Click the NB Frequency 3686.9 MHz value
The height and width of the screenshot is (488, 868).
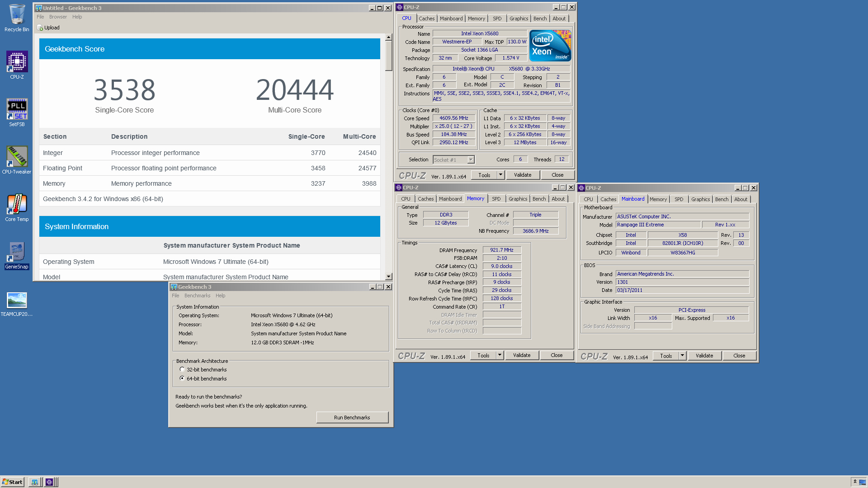click(x=536, y=231)
